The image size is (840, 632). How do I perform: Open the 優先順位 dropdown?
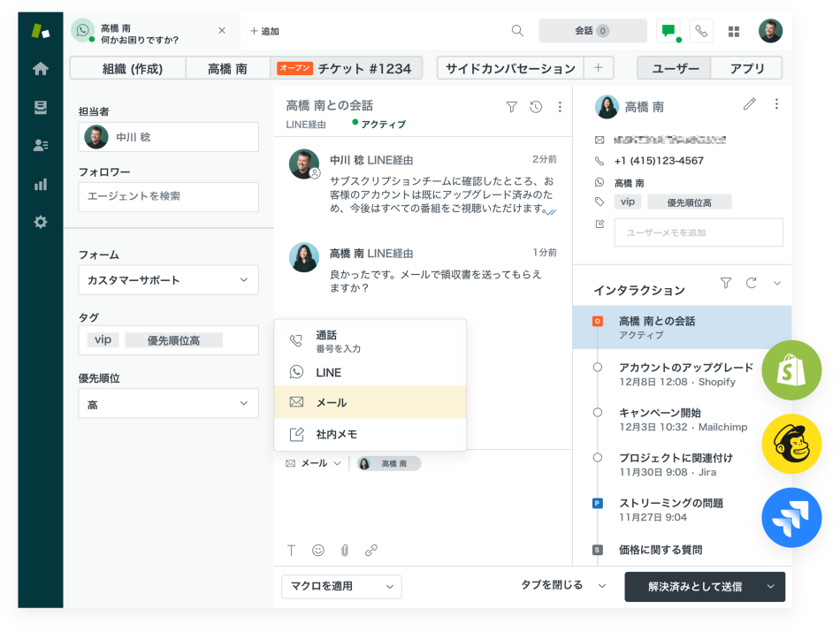coord(168,404)
